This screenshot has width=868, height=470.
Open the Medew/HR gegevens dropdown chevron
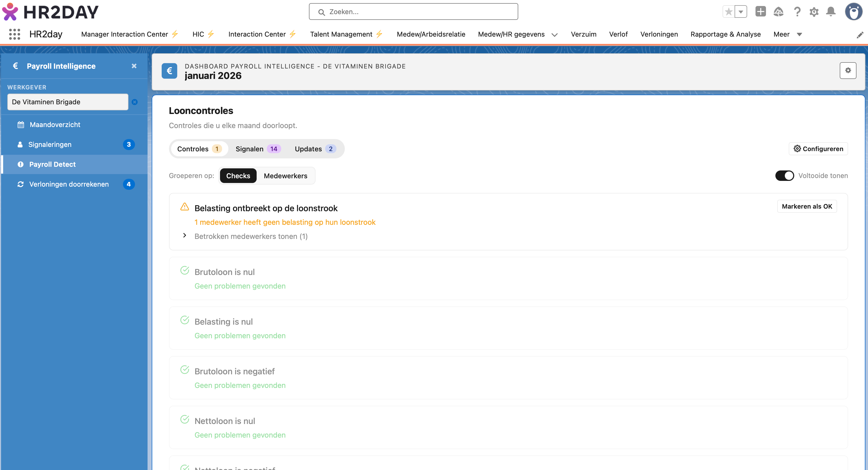(x=554, y=35)
